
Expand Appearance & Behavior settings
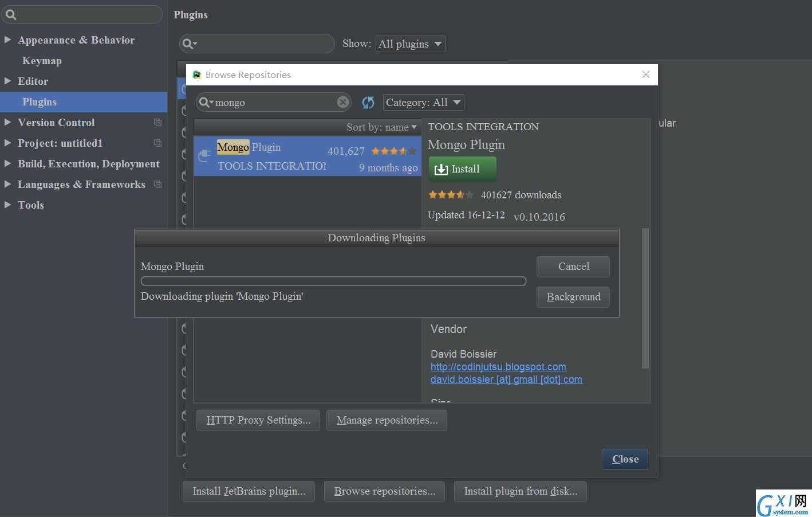point(8,40)
